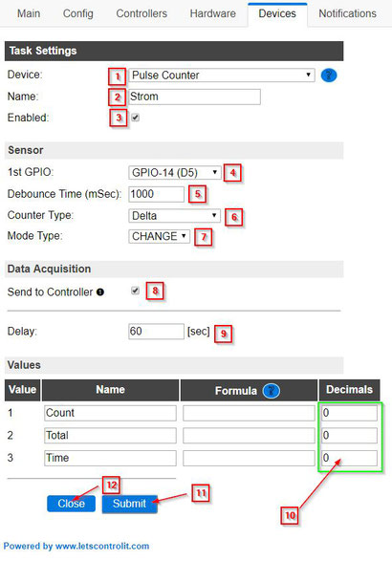
Task: Open the Device dropdown showing Pulse Counter
Action: click(222, 76)
